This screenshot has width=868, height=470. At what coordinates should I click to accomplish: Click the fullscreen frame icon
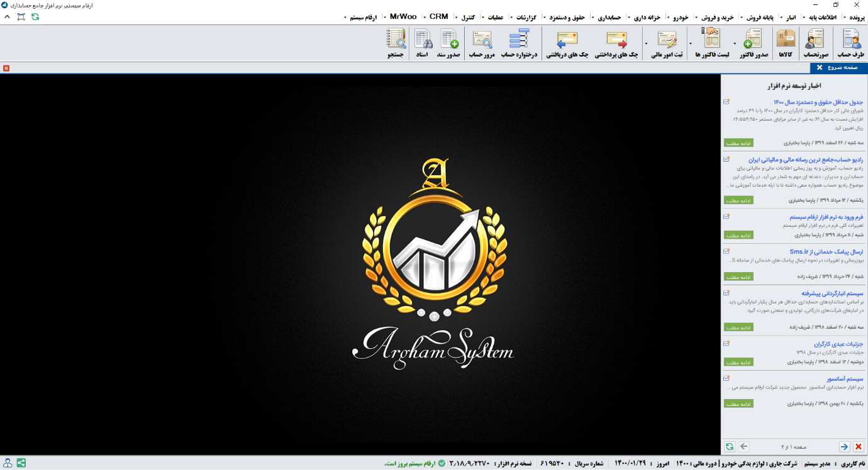(x=21, y=16)
